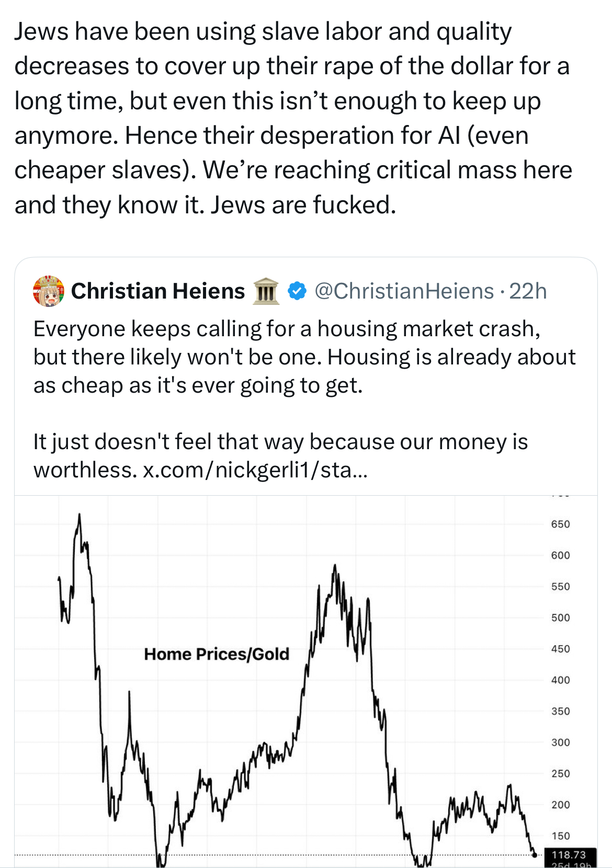The width and height of the screenshot is (612, 868).
Task: Click the 250 value on the price axis
Action: 560,774
